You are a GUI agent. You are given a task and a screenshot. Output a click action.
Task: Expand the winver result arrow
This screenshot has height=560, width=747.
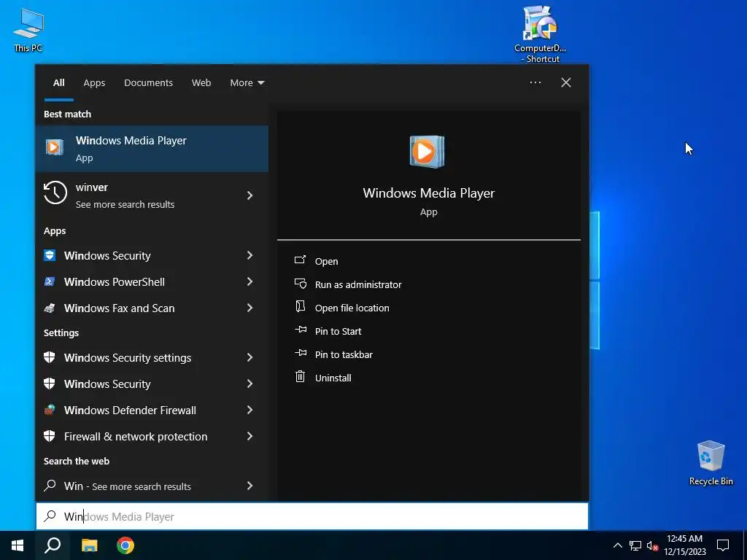pyautogui.click(x=249, y=195)
